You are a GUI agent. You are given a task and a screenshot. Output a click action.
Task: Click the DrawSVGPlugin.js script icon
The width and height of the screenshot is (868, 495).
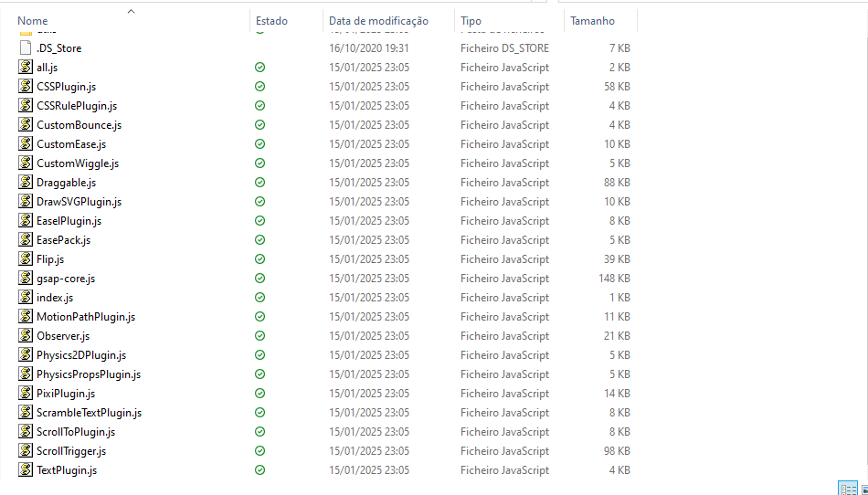pyautogui.click(x=26, y=201)
